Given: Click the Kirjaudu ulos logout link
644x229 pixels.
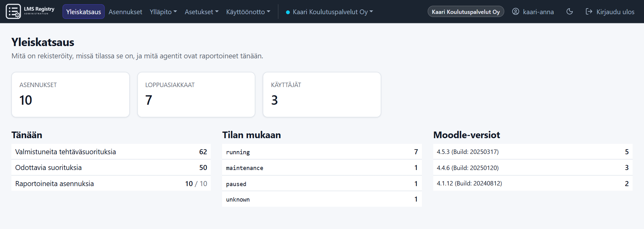Looking at the screenshot, I should 610,12.
